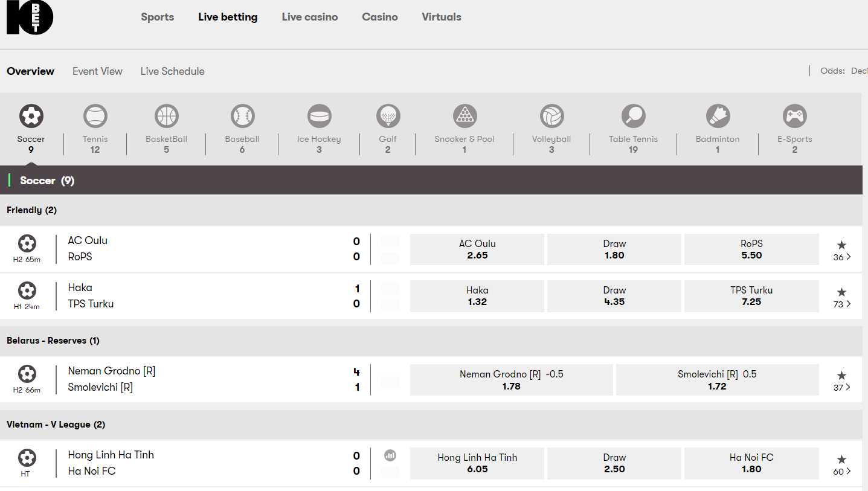Image resolution: width=868 pixels, height=491 pixels.
Task: Bet on AC Oulu at 2.65
Action: click(x=477, y=249)
